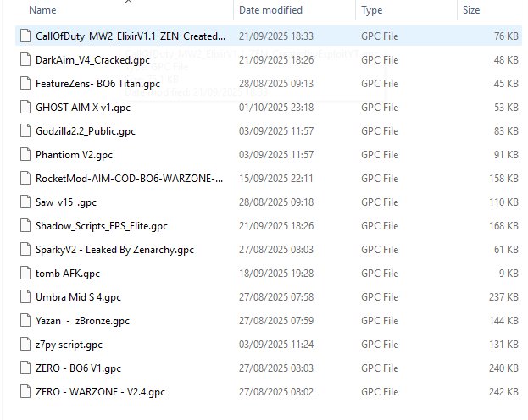Screen dimensions: 528x420
Task: Select the Phantiom V2.gpc file name
Action: point(74,155)
